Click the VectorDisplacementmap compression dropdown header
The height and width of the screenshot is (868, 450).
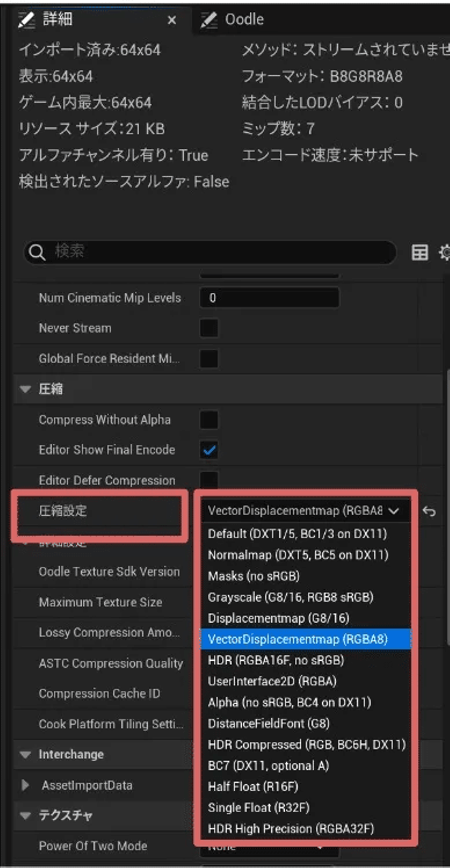[303, 511]
